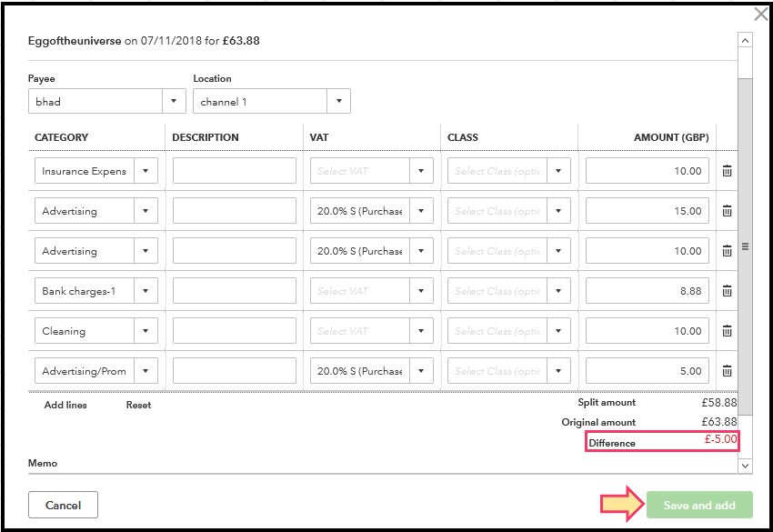The width and height of the screenshot is (773, 532).
Task: Click Save and add button
Action: (x=699, y=506)
